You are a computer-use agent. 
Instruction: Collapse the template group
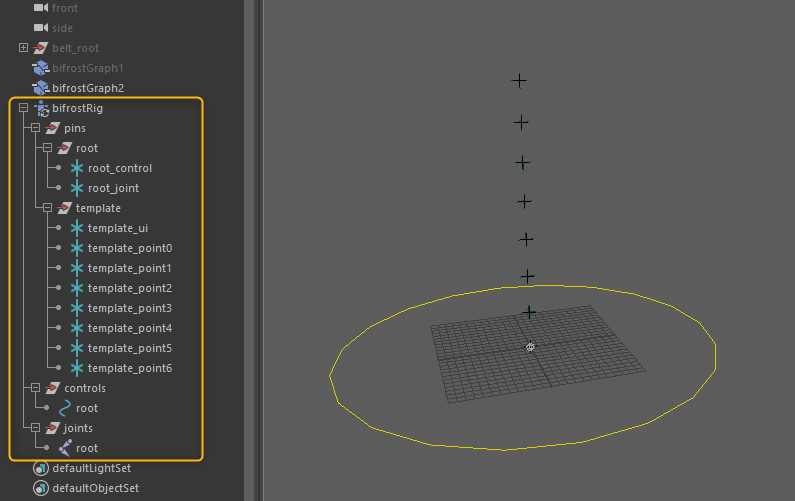(x=47, y=208)
